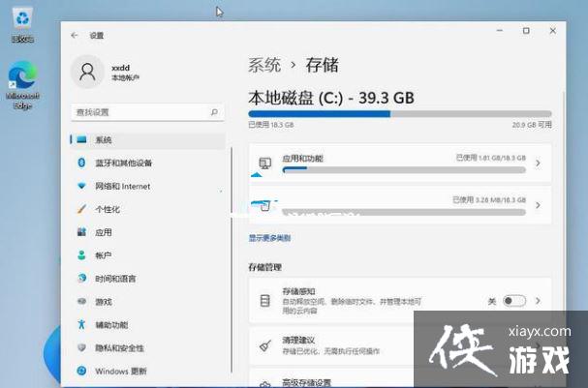Viewport: 588px width, 388px height.
Task: Click the 20.9 GB 可用 label
Action: tap(532, 125)
